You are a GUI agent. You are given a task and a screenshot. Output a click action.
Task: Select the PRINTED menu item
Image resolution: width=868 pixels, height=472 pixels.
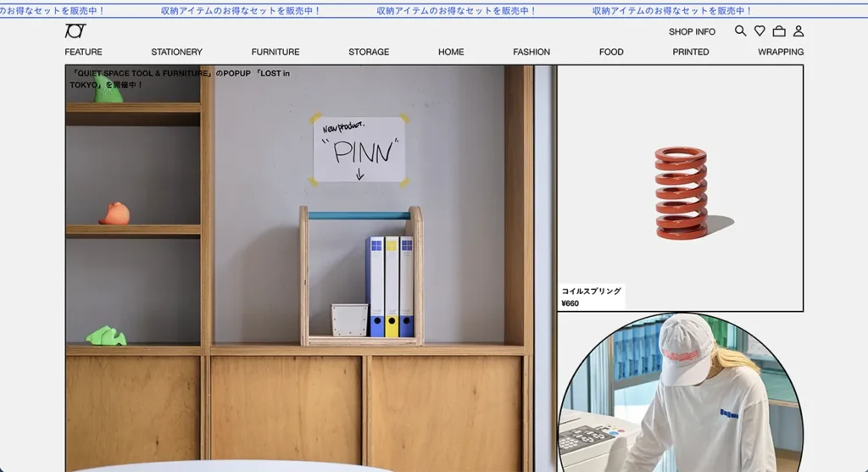690,52
